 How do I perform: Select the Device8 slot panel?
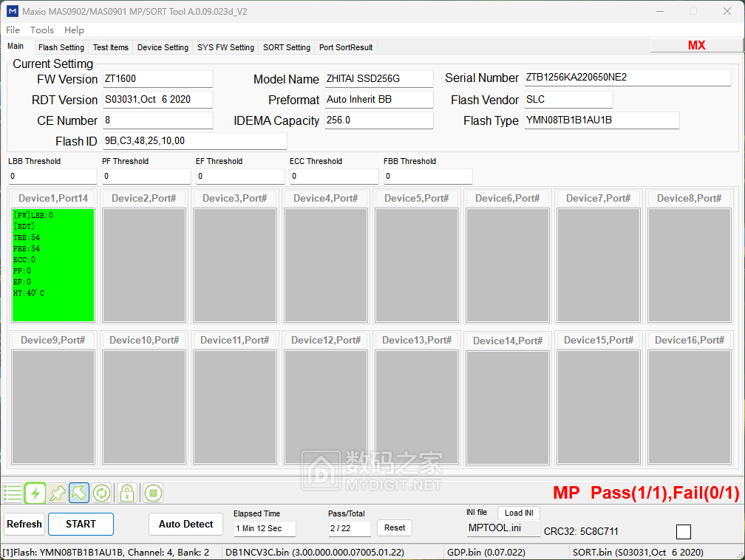pos(690,265)
